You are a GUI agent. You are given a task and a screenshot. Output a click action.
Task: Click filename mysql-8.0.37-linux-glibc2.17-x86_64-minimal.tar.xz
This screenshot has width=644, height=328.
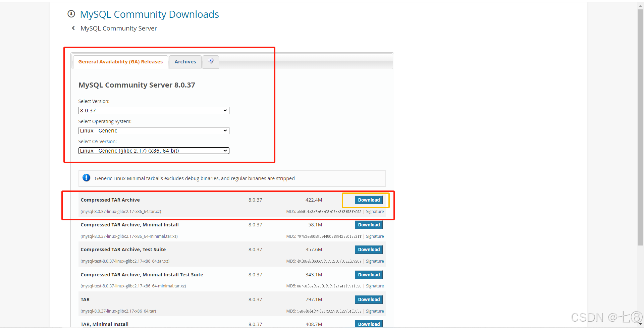129,236
